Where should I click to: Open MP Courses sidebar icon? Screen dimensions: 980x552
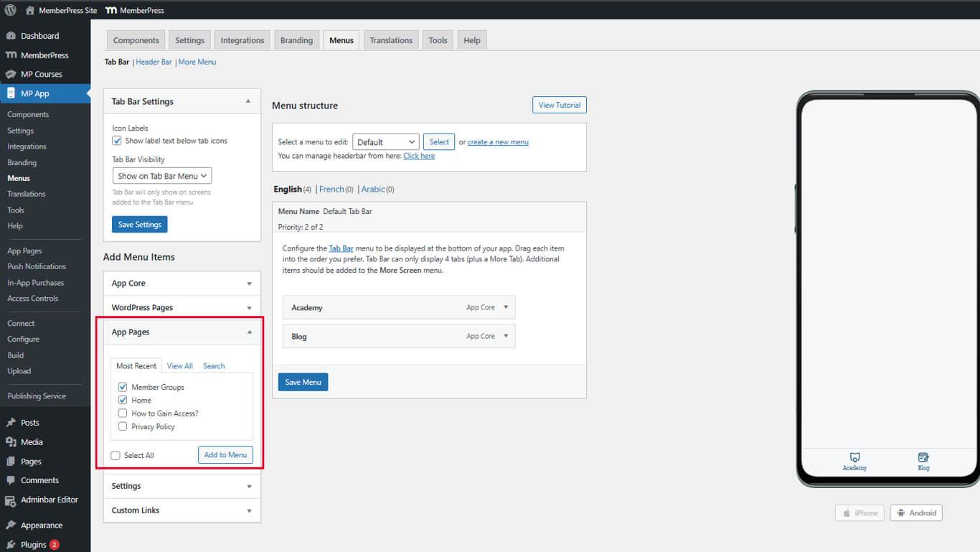(x=11, y=74)
